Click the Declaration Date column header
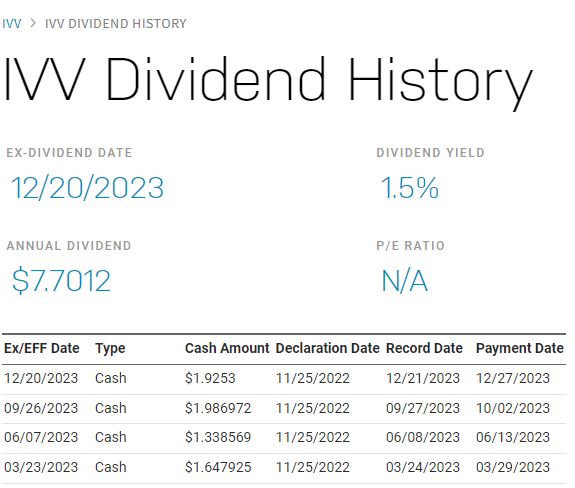 click(x=327, y=348)
